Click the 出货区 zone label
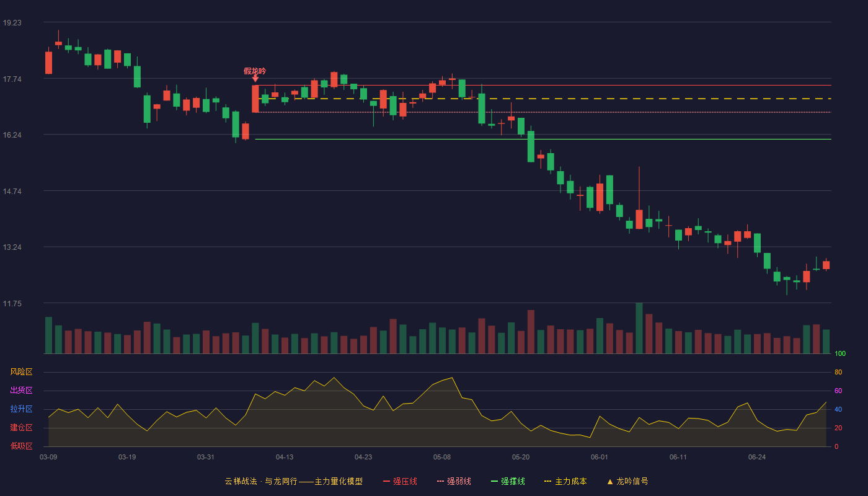 coord(21,391)
